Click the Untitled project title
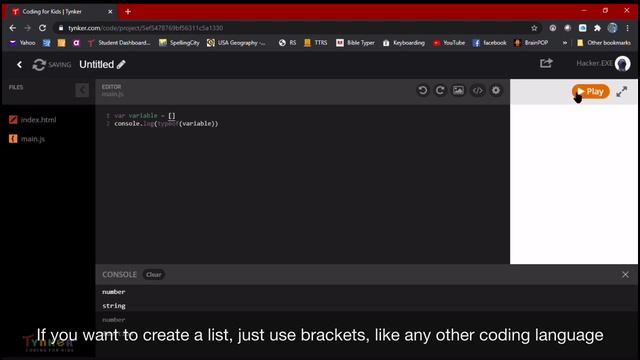Screen dimensions: 640x360 coord(97,64)
